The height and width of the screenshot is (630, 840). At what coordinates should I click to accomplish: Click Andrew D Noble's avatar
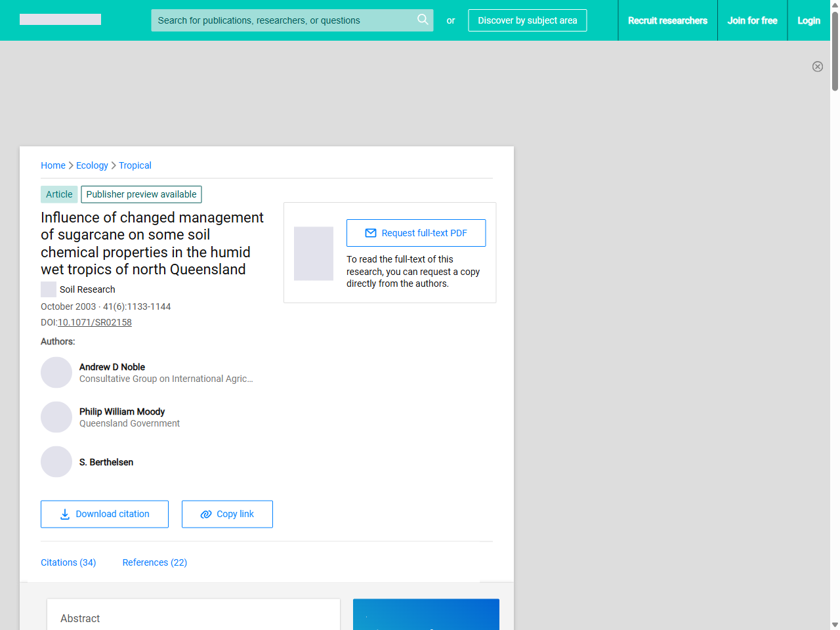click(x=56, y=373)
